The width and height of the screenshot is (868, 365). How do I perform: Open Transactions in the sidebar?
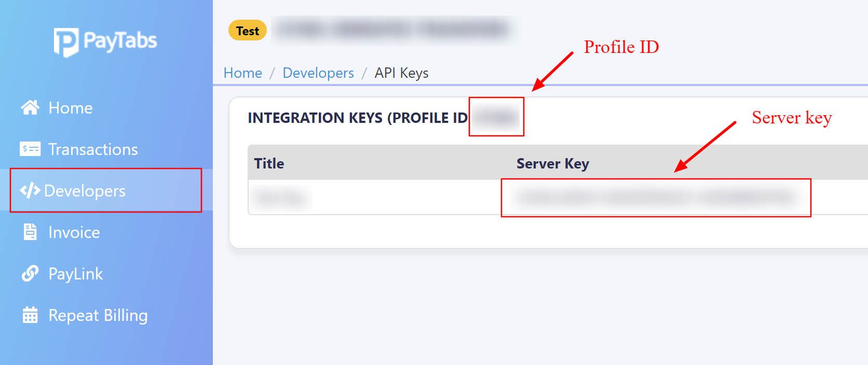tap(106, 149)
